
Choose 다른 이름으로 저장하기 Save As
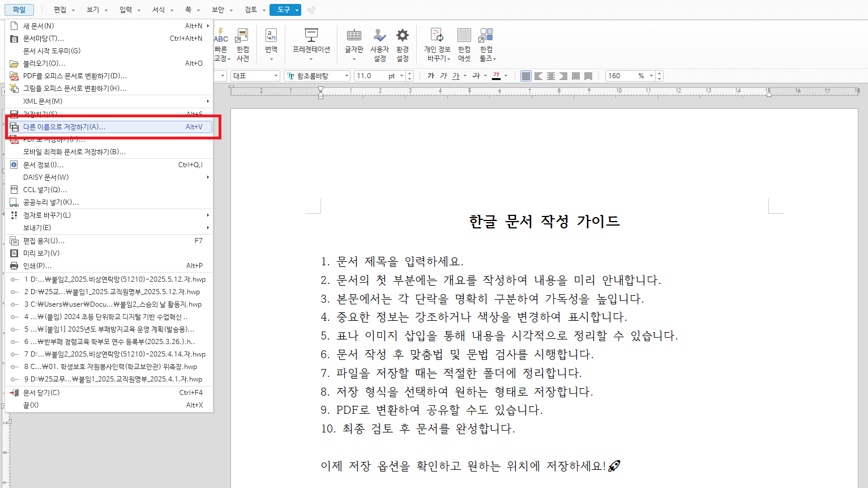[109, 127]
